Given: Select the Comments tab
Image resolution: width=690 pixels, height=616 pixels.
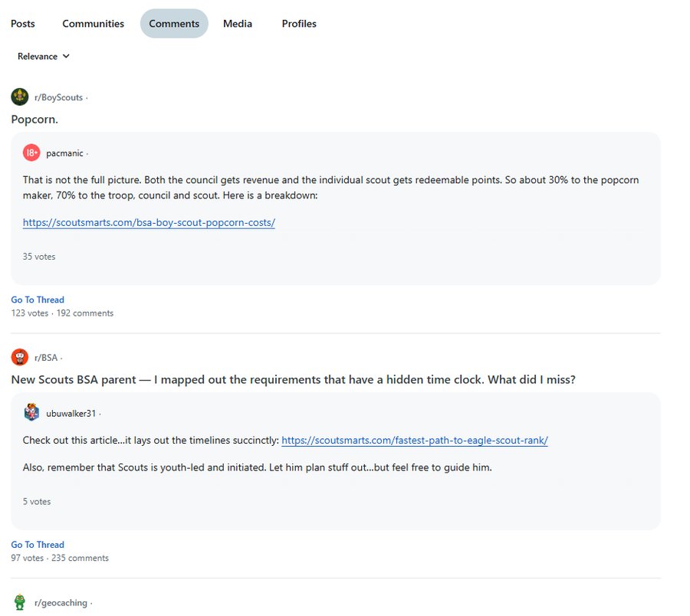Looking at the screenshot, I should (174, 24).
